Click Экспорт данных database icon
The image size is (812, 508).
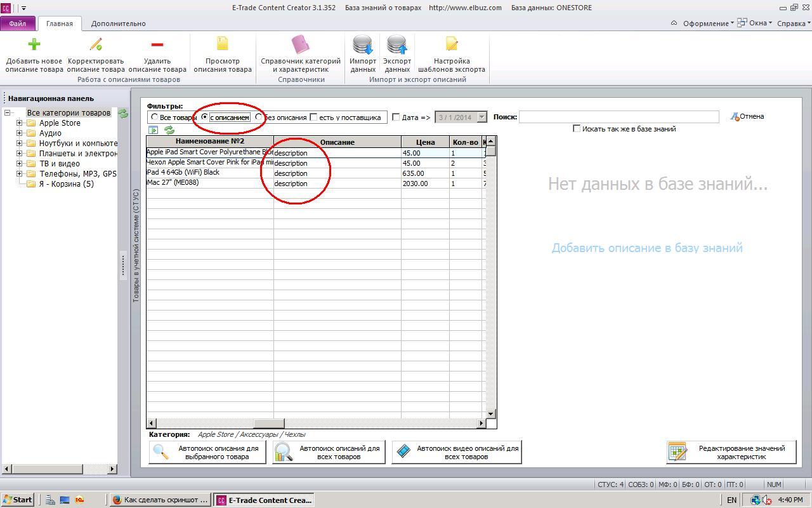coord(397,44)
